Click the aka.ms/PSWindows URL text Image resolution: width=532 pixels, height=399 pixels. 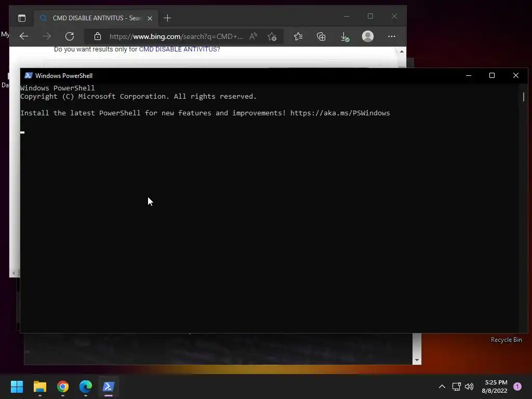(x=340, y=113)
